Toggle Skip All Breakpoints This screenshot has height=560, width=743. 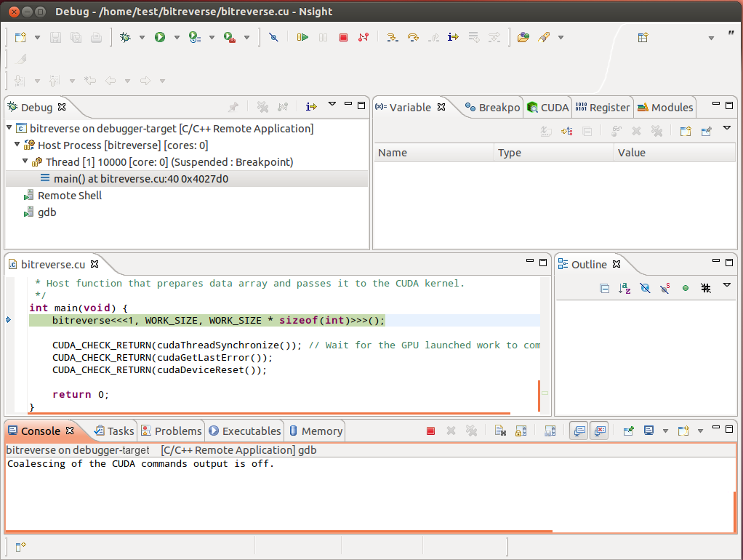click(x=273, y=36)
